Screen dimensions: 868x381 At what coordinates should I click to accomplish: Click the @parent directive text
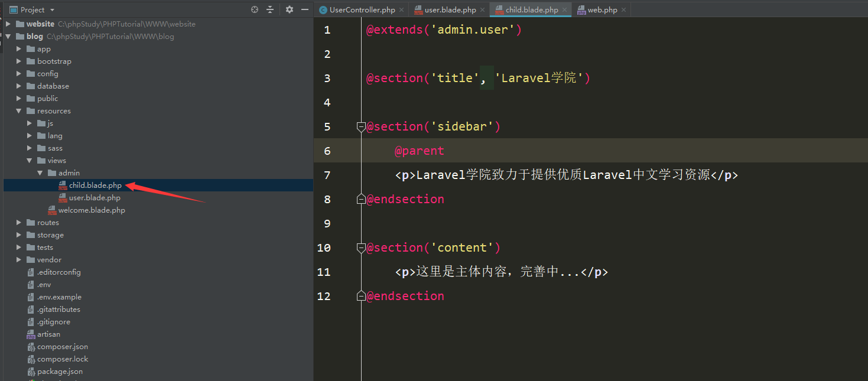click(420, 151)
